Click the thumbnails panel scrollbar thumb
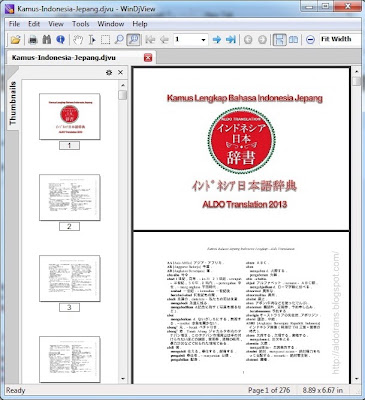The height and width of the screenshot is (400, 365). point(123,95)
